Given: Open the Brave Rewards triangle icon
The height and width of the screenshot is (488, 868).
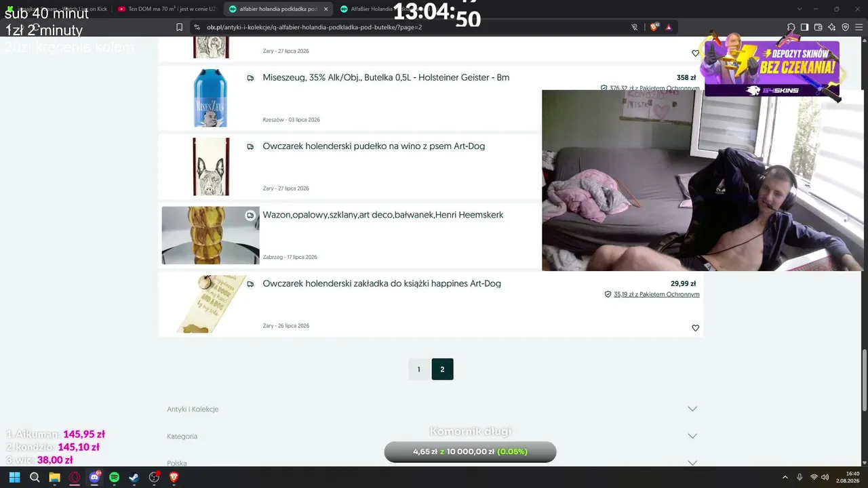Looking at the screenshot, I should click(669, 27).
